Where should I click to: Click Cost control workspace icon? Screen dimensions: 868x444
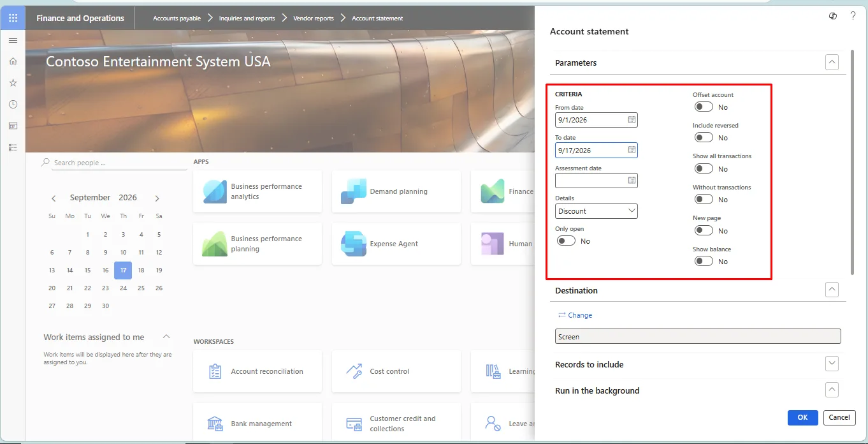point(354,371)
